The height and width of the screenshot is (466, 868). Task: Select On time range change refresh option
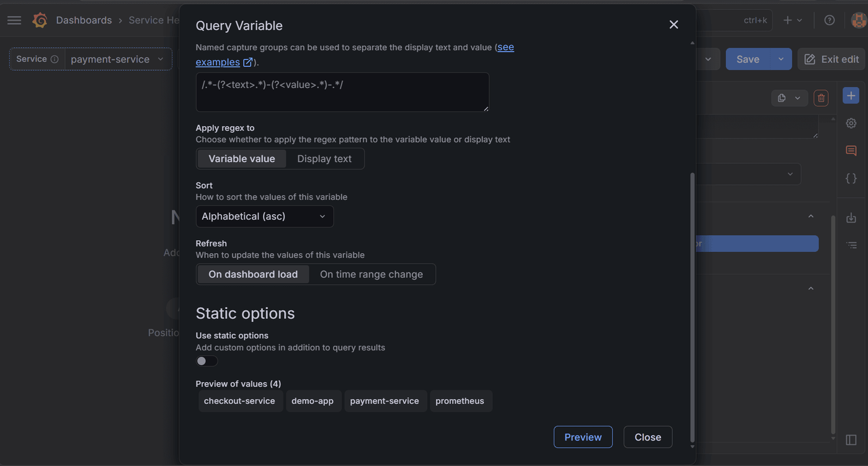(x=371, y=274)
